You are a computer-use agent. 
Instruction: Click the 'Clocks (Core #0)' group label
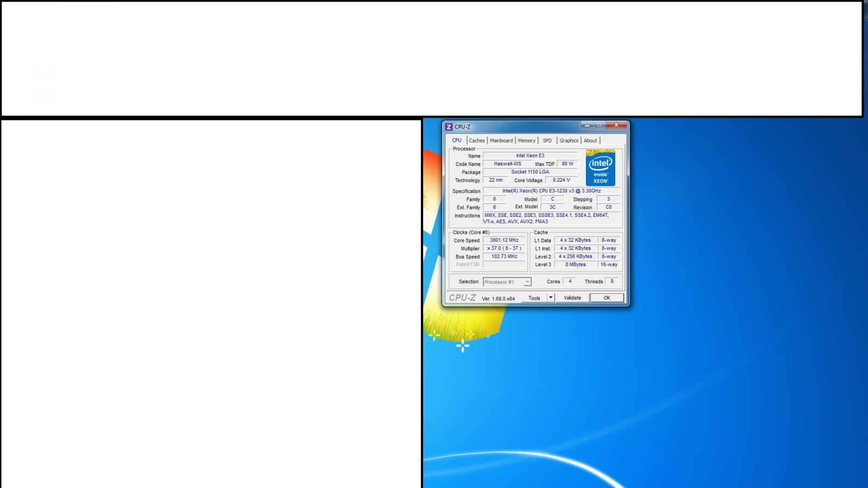click(x=471, y=233)
